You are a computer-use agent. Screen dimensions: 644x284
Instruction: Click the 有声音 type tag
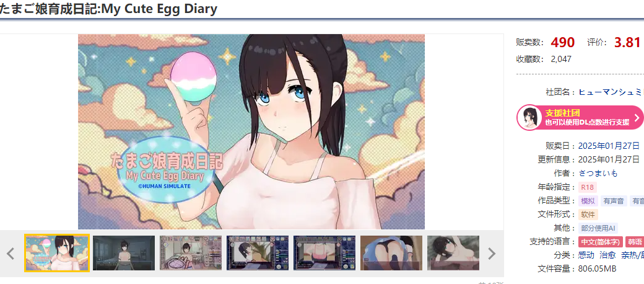tap(614, 201)
